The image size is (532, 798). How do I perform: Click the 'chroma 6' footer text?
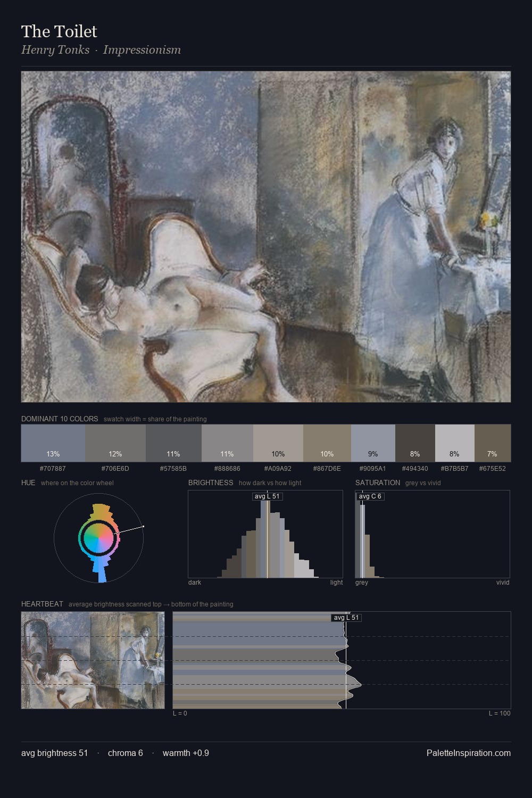click(x=126, y=753)
